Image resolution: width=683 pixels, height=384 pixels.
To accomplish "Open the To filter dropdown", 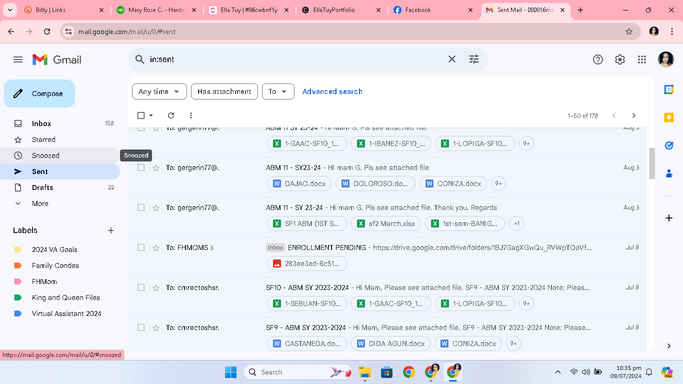I will click(x=278, y=91).
